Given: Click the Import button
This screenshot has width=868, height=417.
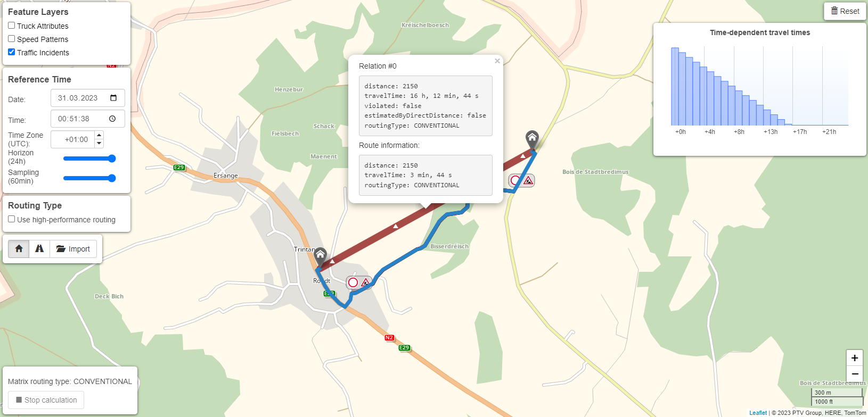Looking at the screenshot, I should click(73, 249).
